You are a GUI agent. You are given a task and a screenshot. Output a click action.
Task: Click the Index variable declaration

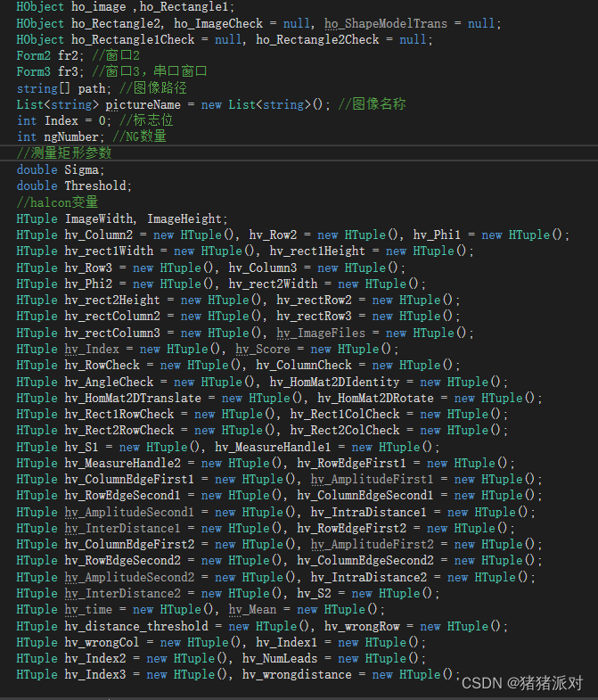[x=61, y=121]
